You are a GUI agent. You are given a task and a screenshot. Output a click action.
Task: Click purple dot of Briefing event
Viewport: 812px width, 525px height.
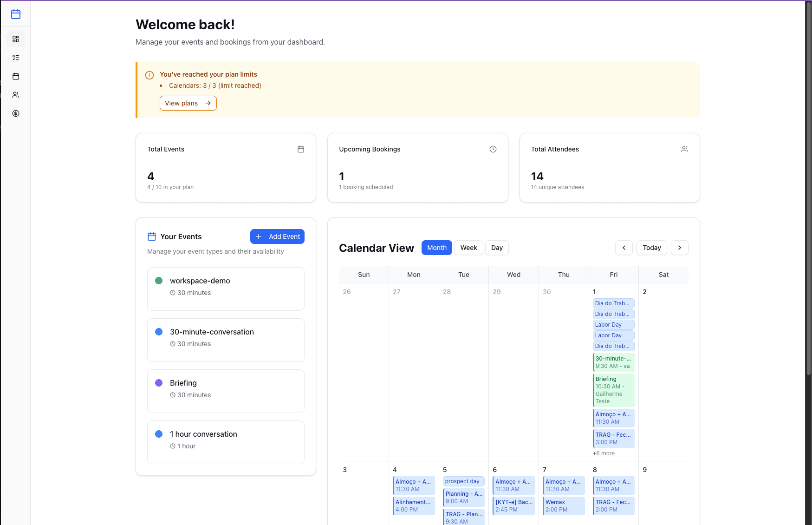coord(159,383)
